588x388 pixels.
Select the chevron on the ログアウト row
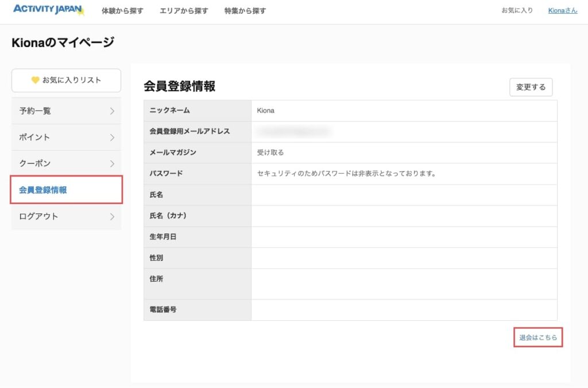click(112, 217)
